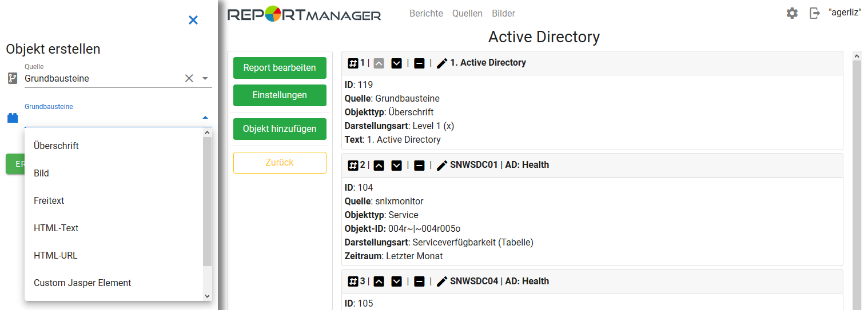The image size is (868, 310).
Task: Click Report bearbeiten button
Action: pyautogui.click(x=280, y=67)
